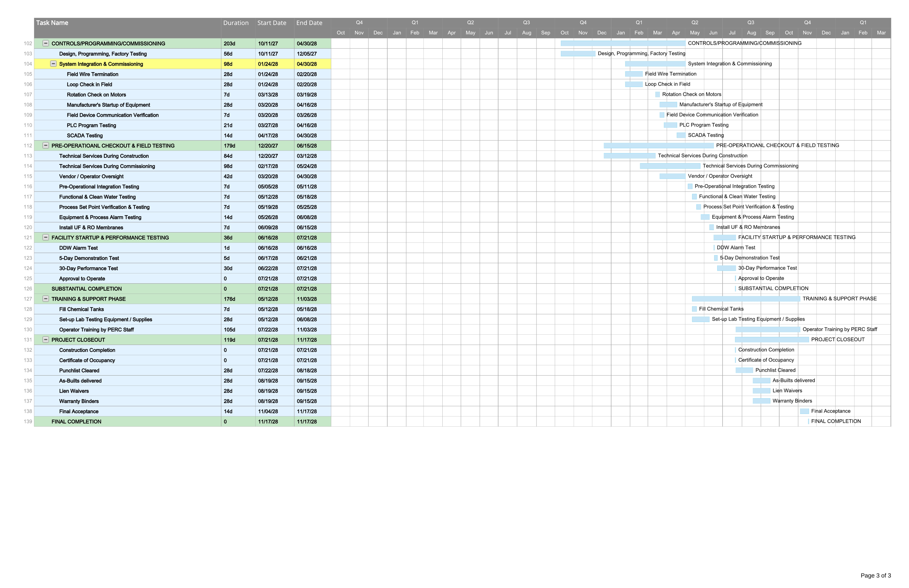This screenshot has width=909, height=588.
Task: Select the DDW Alarm Test task name
Action: pyautogui.click(x=78, y=248)
